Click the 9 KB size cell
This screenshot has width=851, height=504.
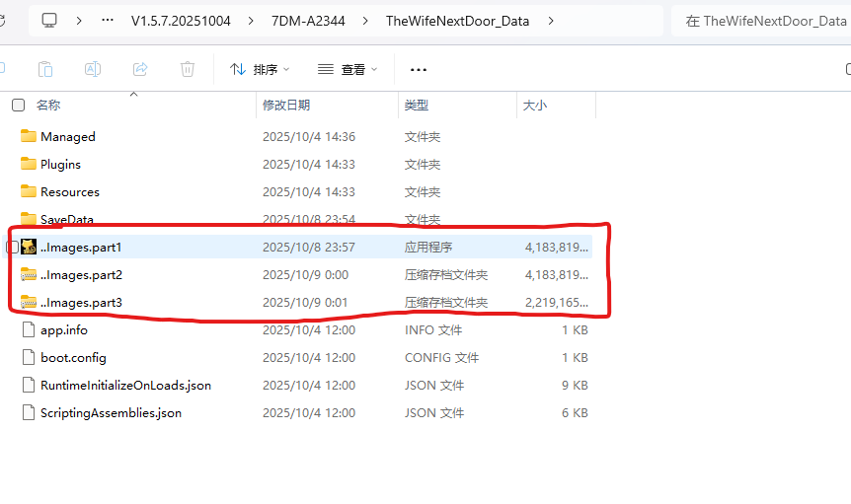pyautogui.click(x=575, y=386)
